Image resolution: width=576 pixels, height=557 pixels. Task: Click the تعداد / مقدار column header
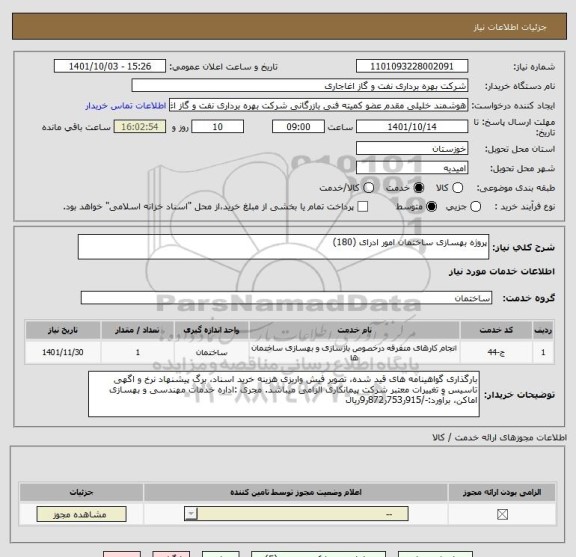[x=137, y=330]
